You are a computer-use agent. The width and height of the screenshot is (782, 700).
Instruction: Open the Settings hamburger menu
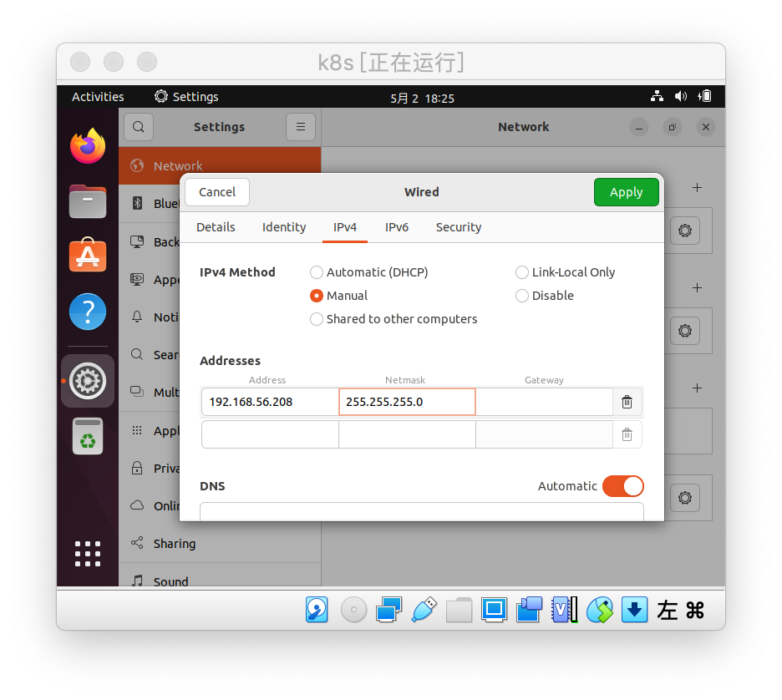click(301, 127)
